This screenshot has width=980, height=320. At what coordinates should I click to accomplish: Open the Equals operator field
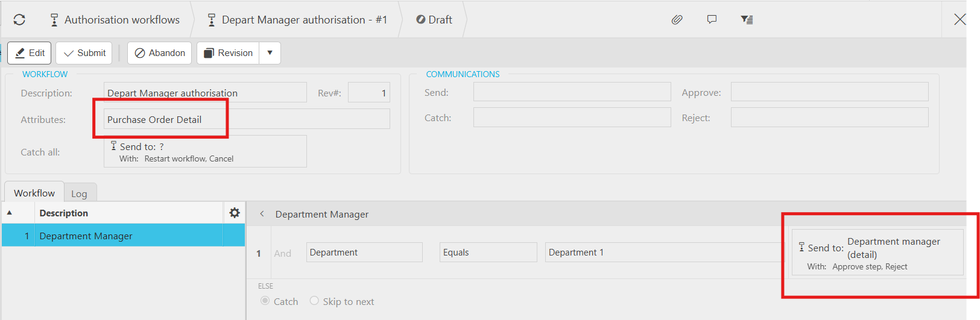(x=488, y=253)
